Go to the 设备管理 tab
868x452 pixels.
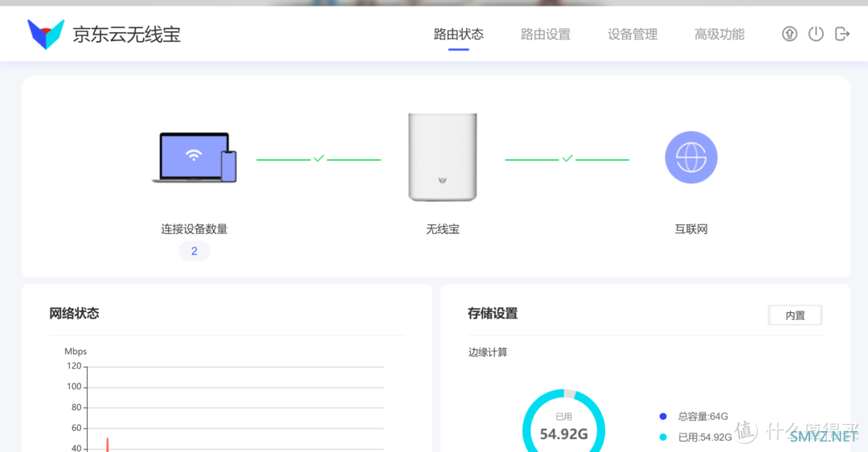pos(633,35)
